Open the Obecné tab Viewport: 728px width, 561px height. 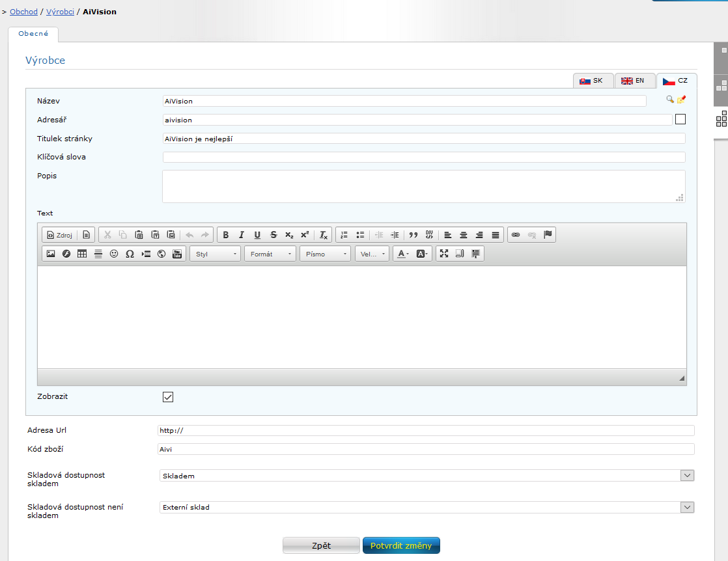tap(33, 34)
